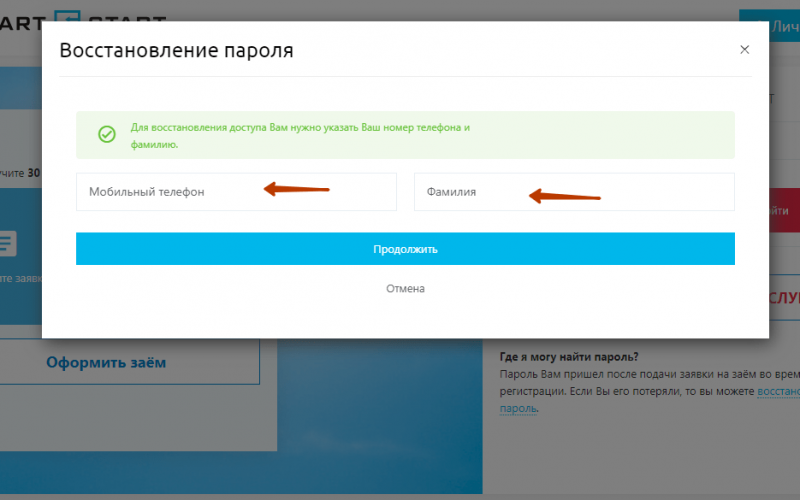Focus the Фамилия input field
Image resolution: width=800 pixels, height=500 pixels.
coord(574,192)
